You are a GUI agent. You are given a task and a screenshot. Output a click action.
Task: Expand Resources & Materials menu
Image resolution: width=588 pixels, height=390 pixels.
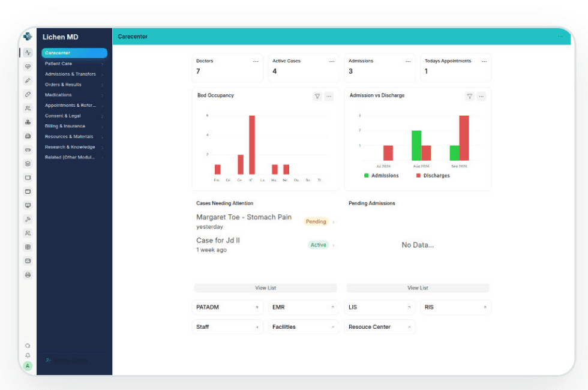tap(74, 137)
